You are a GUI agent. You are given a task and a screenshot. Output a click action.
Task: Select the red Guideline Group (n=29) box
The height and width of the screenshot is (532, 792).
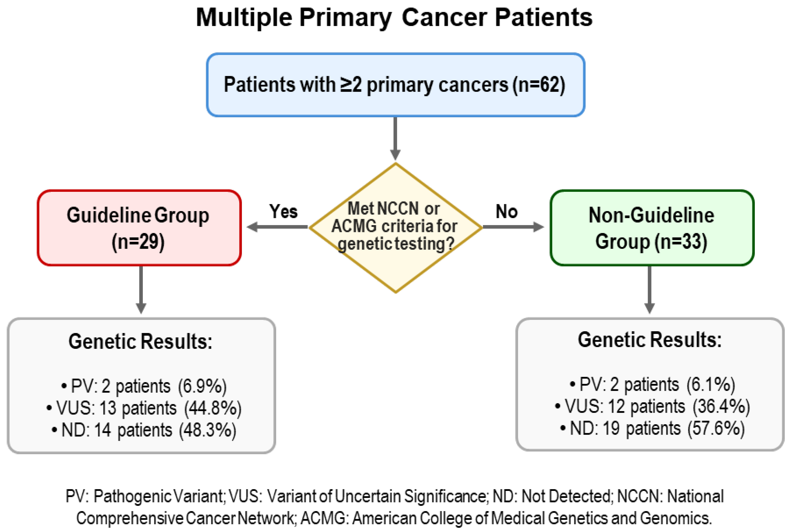pyautogui.click(x=139, y=228)
